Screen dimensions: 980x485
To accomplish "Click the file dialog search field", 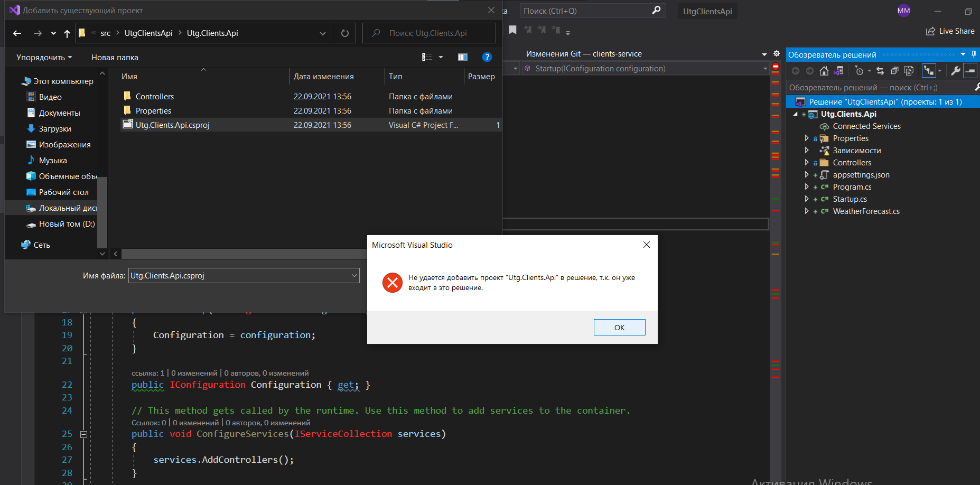I will 429,33.
